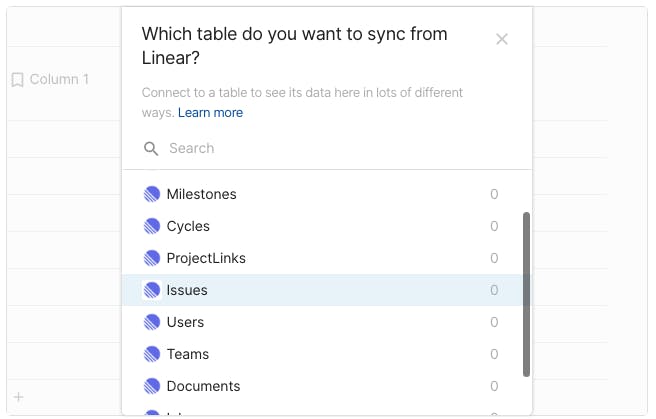The height and width of the screenshot is (419, 656).
Task: Click the Linear icon beside Cycles
Action: (x=152, y=226)
